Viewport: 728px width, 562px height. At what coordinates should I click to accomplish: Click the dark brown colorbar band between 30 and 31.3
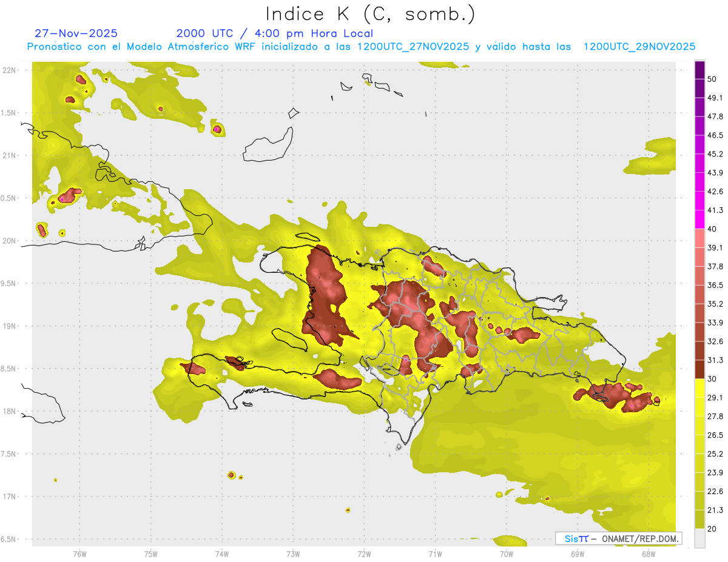pos(700,369)
